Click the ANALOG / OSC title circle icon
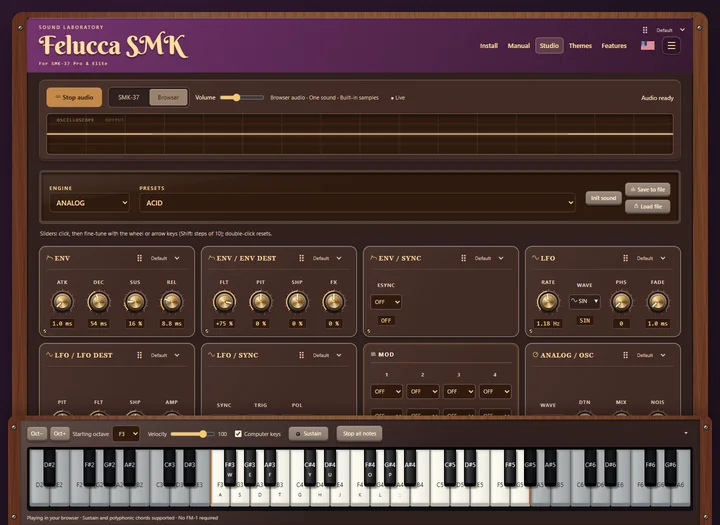The image size is (720, 525). [x=535, y=355]
